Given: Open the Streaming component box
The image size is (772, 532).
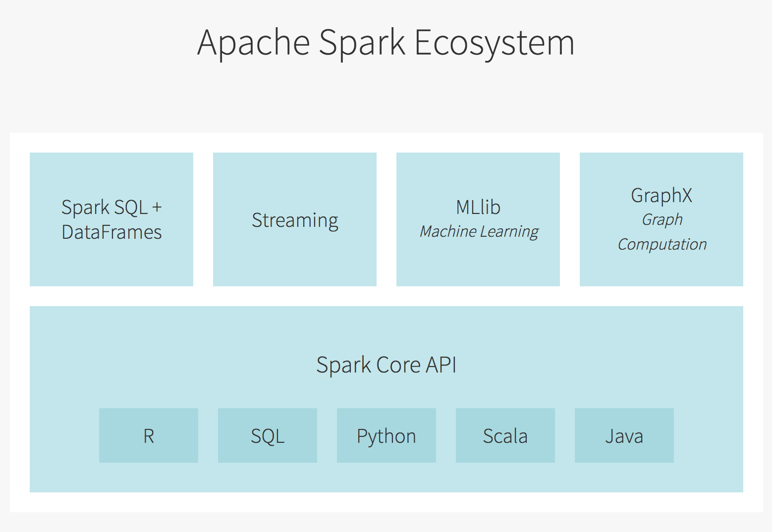Looking at the screenshot, I should 295,219.
